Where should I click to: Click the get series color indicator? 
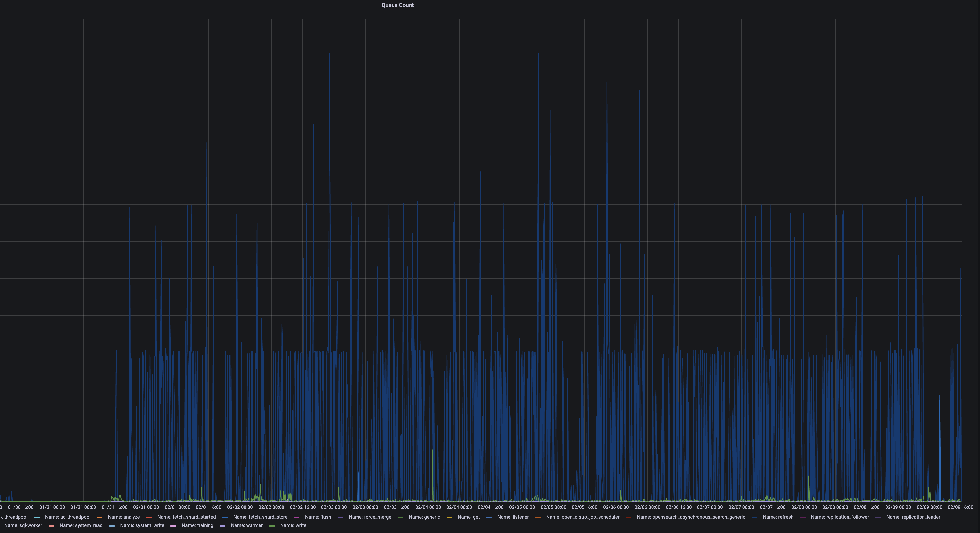point(450,517)
